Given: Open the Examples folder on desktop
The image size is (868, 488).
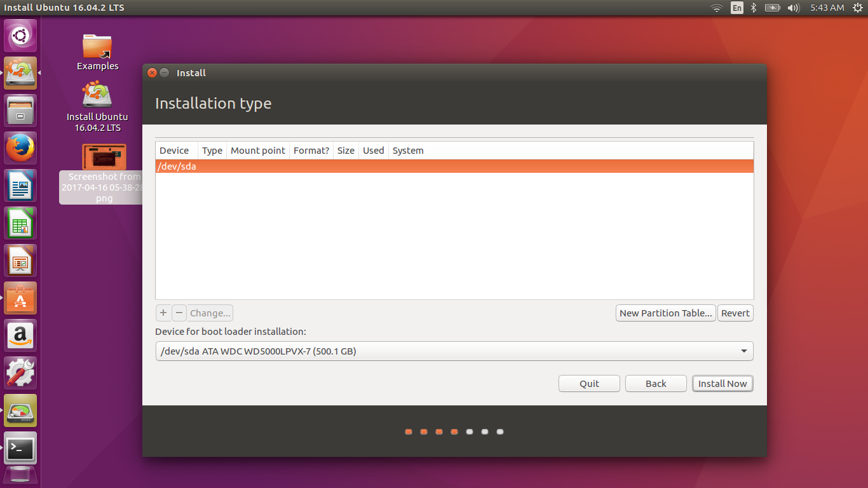Looking at the screenshot, I should [97, 52].
